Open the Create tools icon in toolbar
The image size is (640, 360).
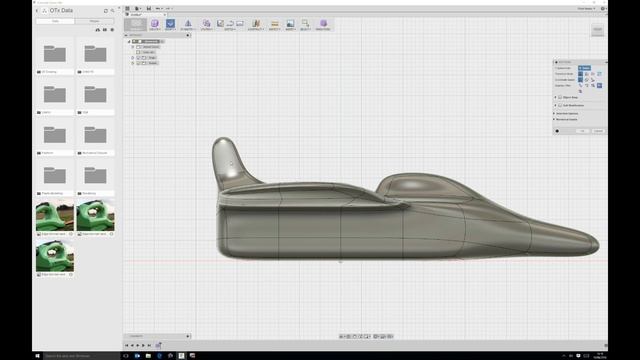tap(155, 23)
